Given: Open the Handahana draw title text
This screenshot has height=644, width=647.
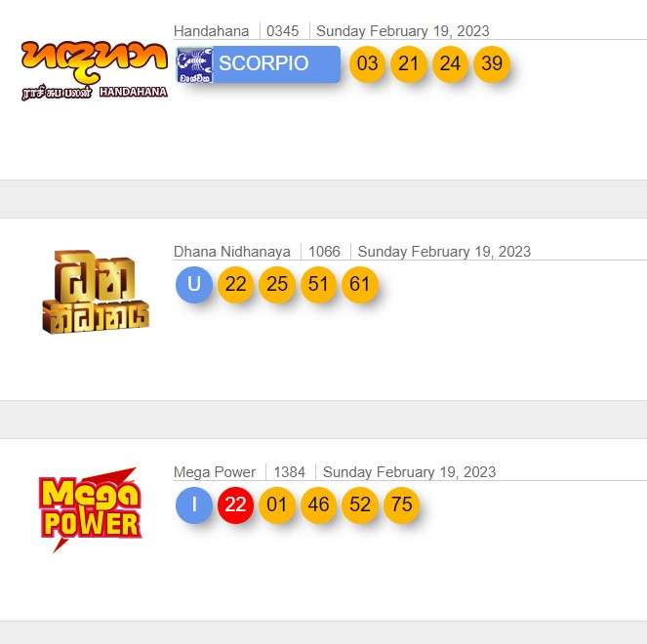Looking at the screenshot, I should (x=211, y=31).
